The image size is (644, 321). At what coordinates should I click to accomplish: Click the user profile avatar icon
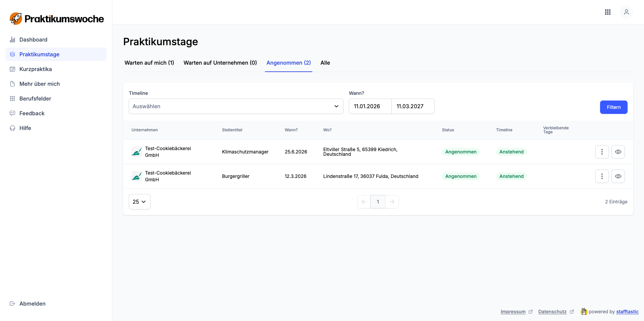coord(626,12)
